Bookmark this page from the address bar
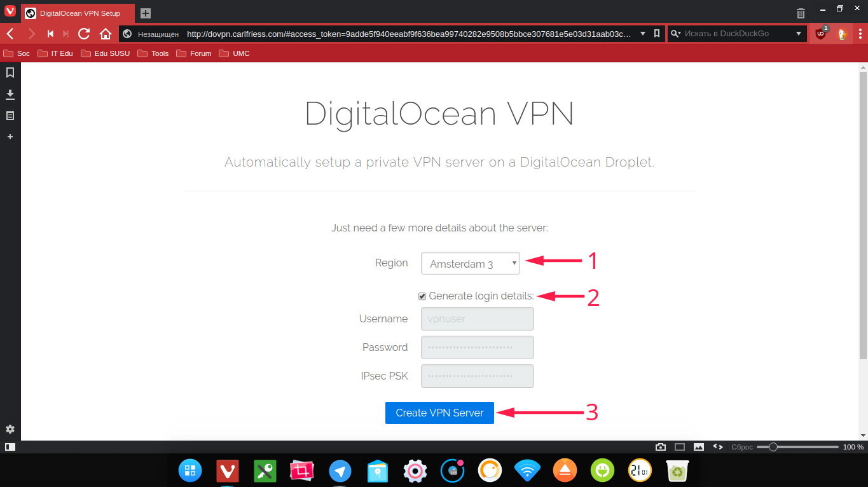Screen dimensions: 868x487 [x=657, y=34]
